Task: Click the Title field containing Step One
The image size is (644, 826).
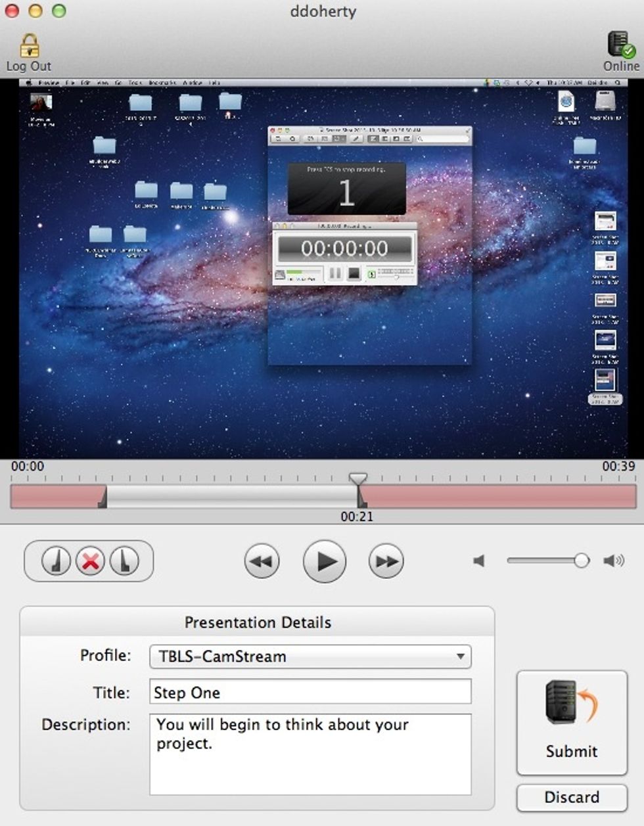Action: (310, 692)
